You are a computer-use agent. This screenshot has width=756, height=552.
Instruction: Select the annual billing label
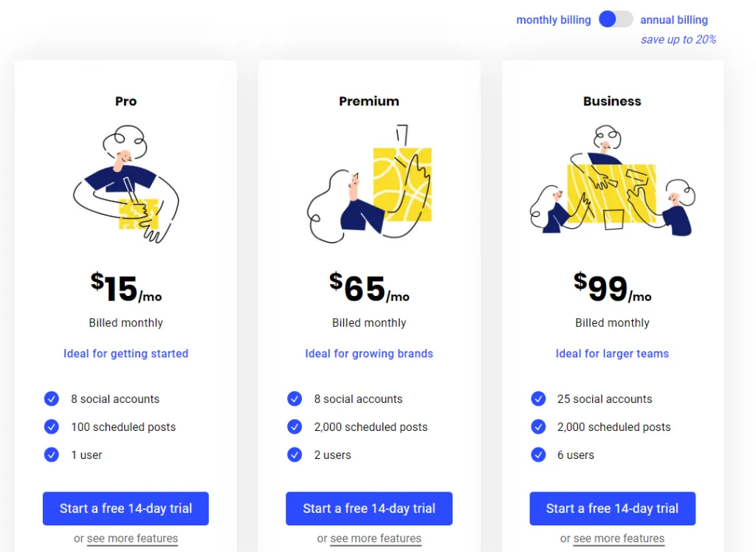pyautogui.click(x=674, y=20)
